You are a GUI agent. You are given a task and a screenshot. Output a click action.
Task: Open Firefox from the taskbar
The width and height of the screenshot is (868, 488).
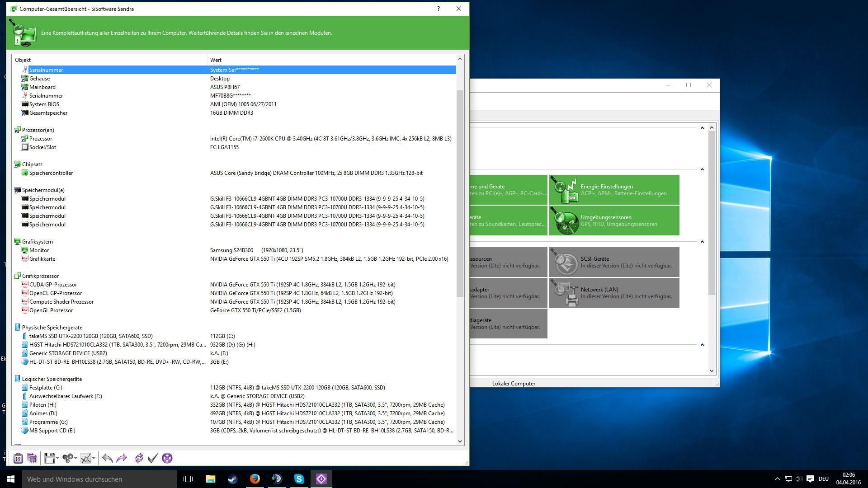pos(255,479)
